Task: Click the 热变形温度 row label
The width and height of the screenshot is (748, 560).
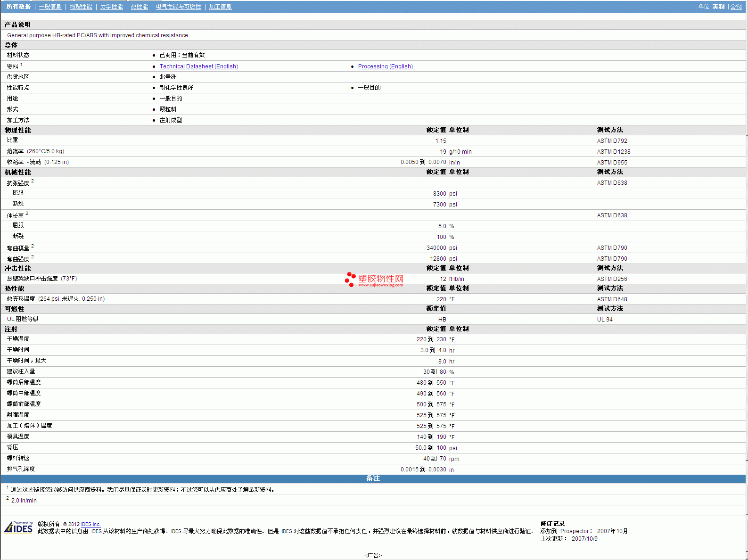Action: (x=56, y=299)
